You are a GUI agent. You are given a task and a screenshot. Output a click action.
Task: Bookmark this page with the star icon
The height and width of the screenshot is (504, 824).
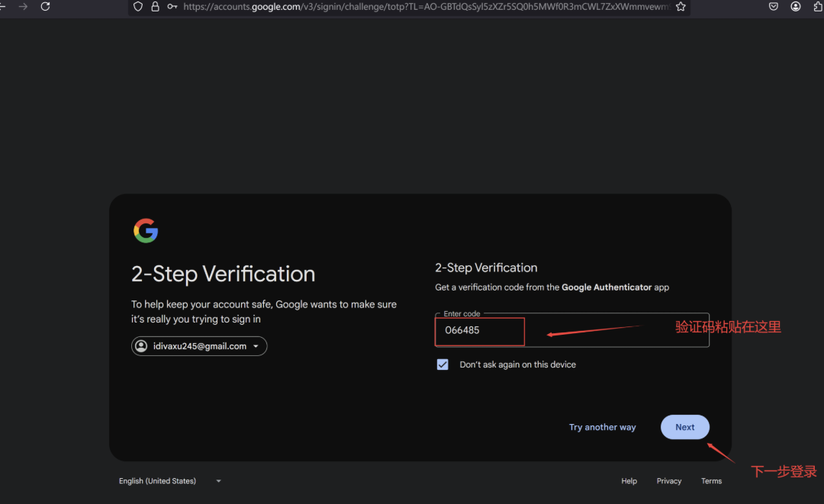click(x=681, y=6)
